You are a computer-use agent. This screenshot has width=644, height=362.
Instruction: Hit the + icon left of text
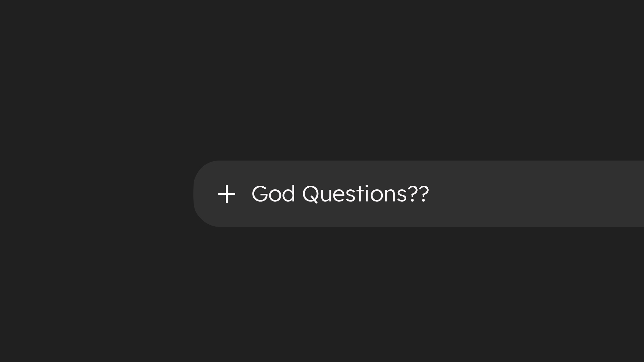pyautogui.click(x=227, y=194)
